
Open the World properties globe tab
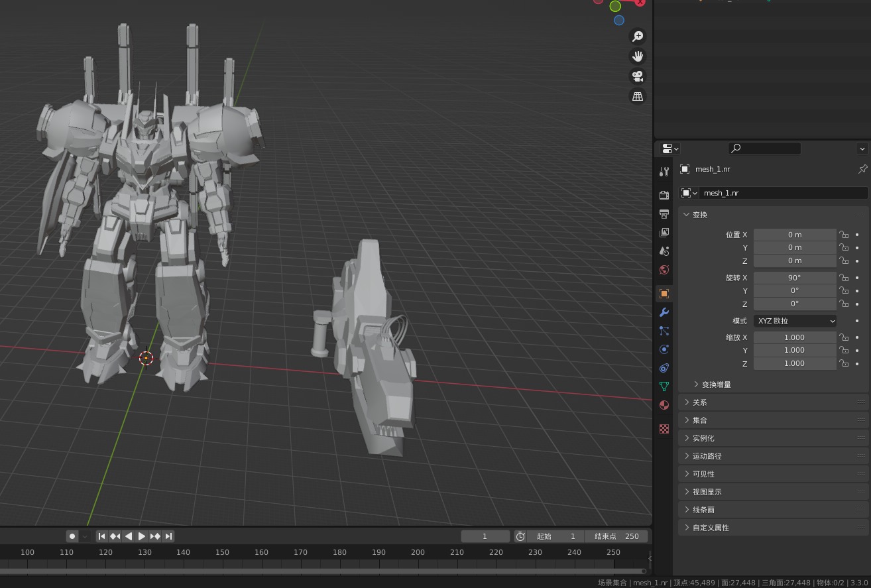point(664,270)
